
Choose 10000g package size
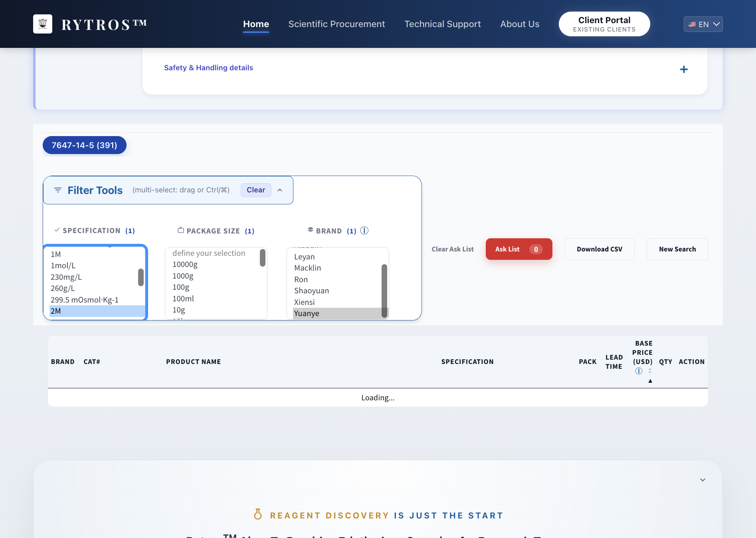pos(215,264)
